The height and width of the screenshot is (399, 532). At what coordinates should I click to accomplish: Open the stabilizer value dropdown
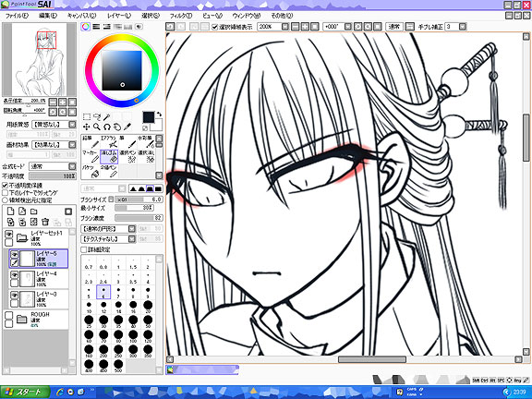tap(463, 26)
